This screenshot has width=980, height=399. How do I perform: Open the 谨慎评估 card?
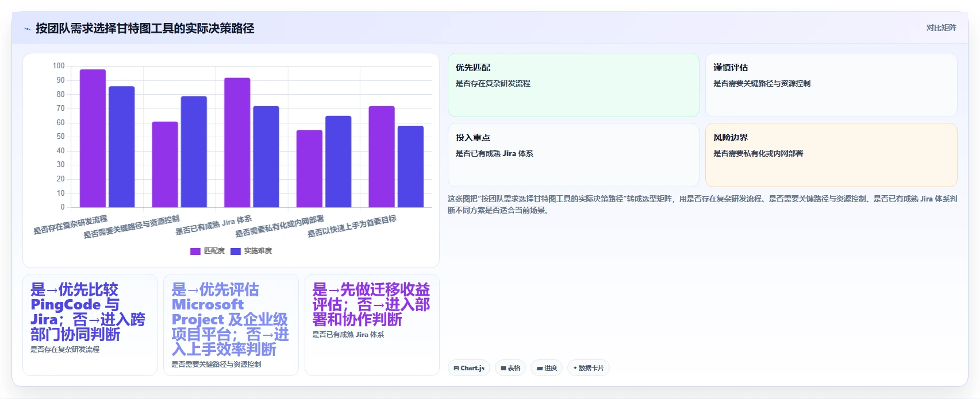[831, 85]
